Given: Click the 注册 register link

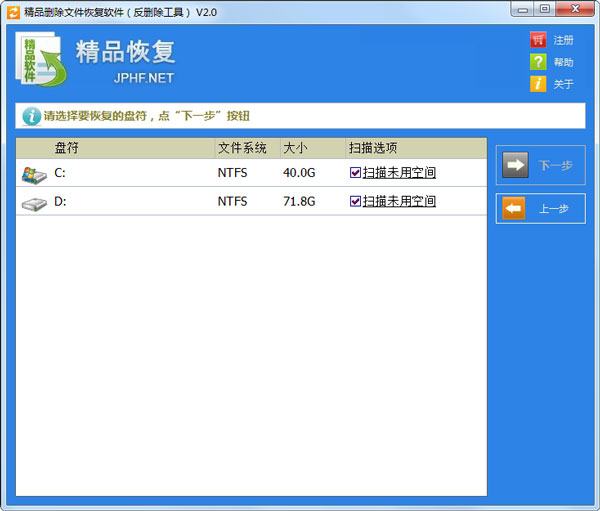Looking at the screenshot, I should click(563, 40).
